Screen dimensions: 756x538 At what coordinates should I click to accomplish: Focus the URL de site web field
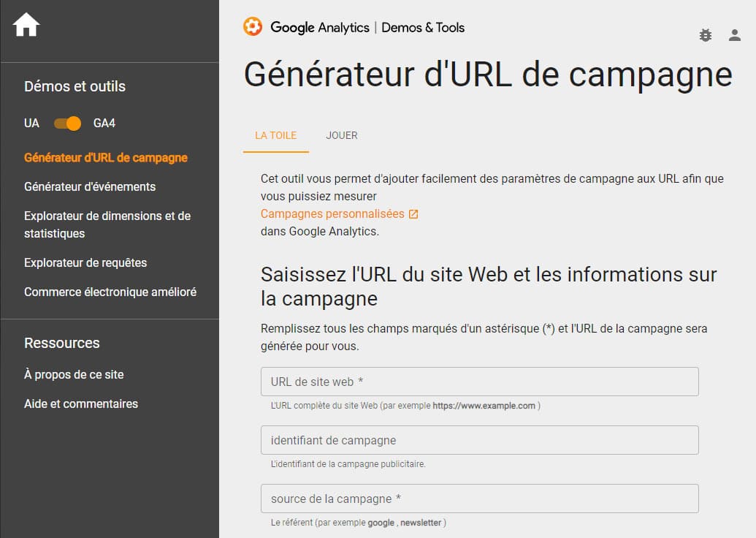point(479,382)
